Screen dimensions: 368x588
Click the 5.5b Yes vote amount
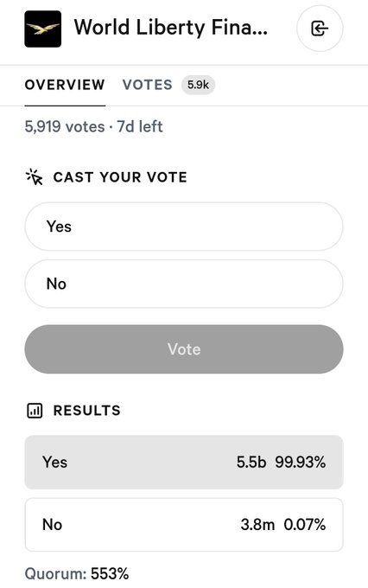[x=251, y=462]
